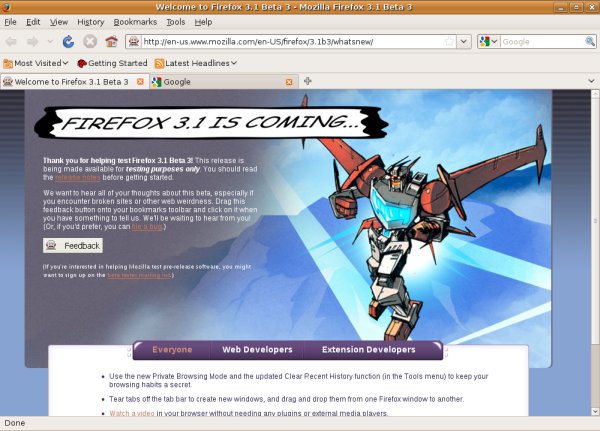The width and height of the screenshot is (600, 431).
Task: Click the Watch a video link
Action: click(132, 413)
